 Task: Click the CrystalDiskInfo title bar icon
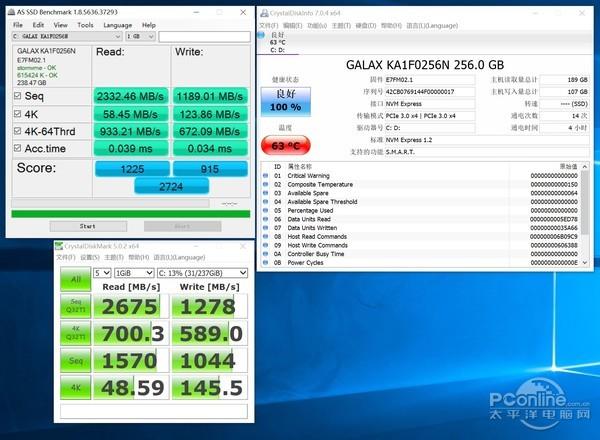(x=264, y=13)
